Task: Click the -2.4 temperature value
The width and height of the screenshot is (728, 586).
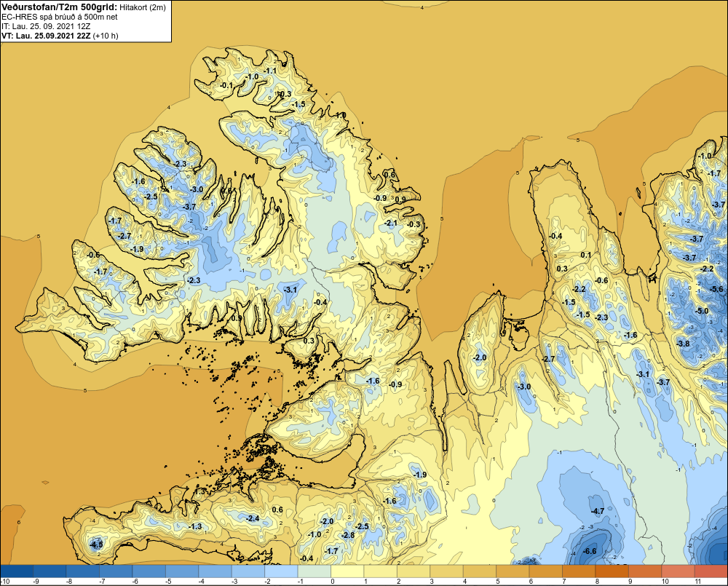Action: [253, 518]
